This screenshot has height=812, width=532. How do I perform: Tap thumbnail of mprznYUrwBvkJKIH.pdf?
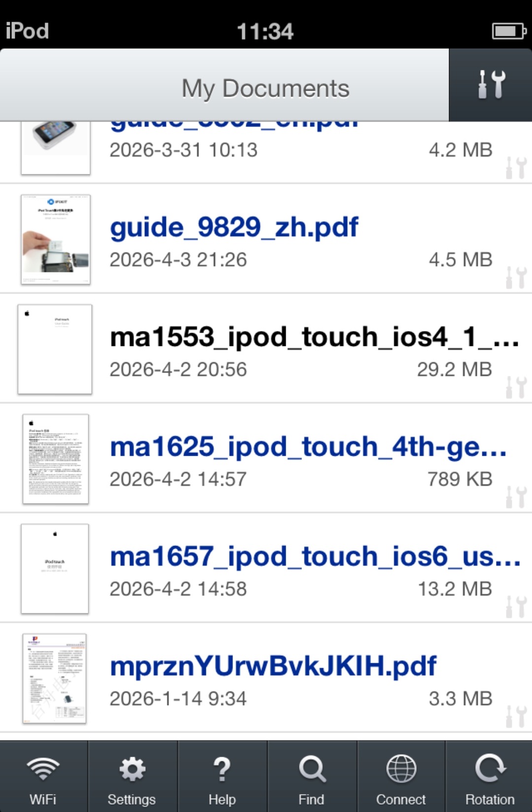pos(55,678)
